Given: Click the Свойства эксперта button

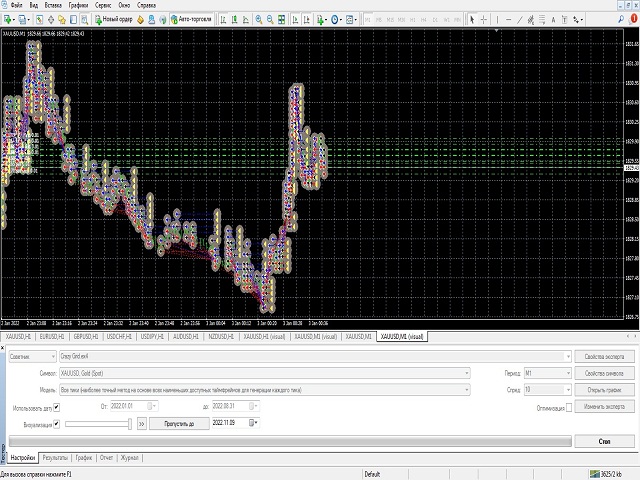Looking at the screenshot, I should pyautogui.click(x=604, y=356).
